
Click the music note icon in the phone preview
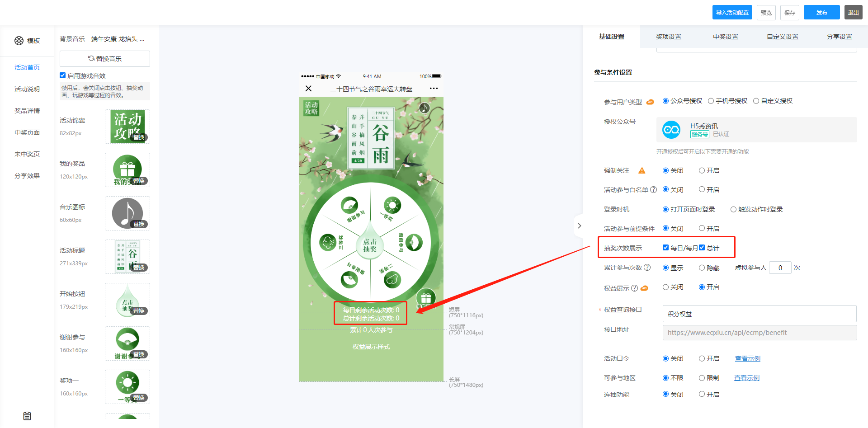(x=424, y=108)
